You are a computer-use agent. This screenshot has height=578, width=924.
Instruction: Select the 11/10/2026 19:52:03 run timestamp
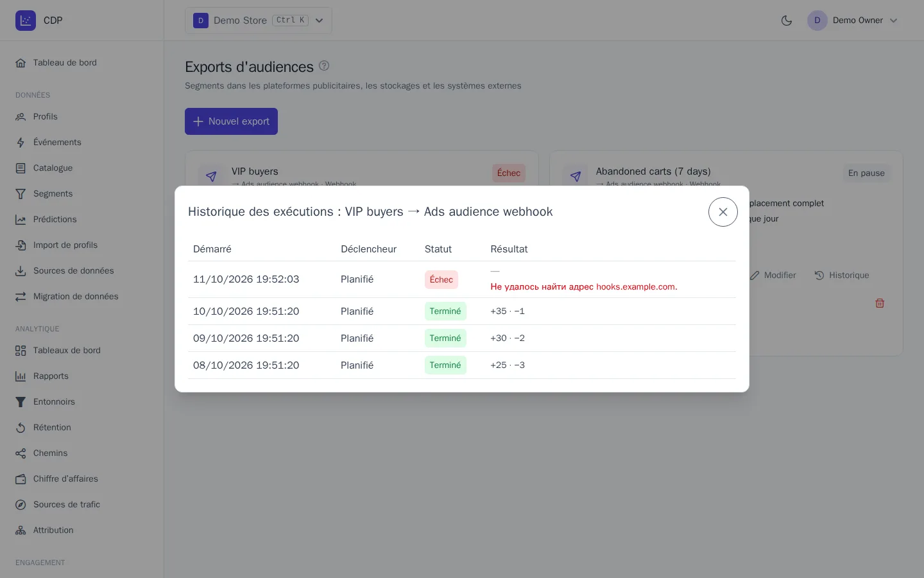point(246,279)
